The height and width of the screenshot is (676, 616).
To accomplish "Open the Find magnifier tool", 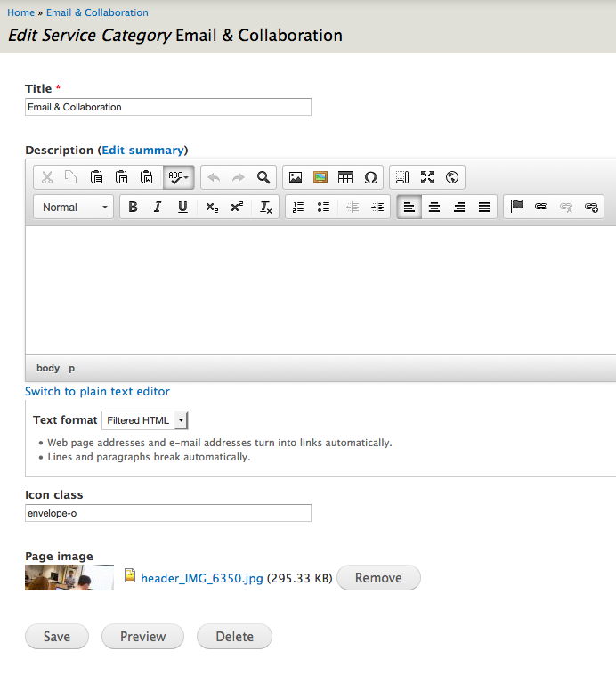I will pyautogui.click(x=263, y=177).
